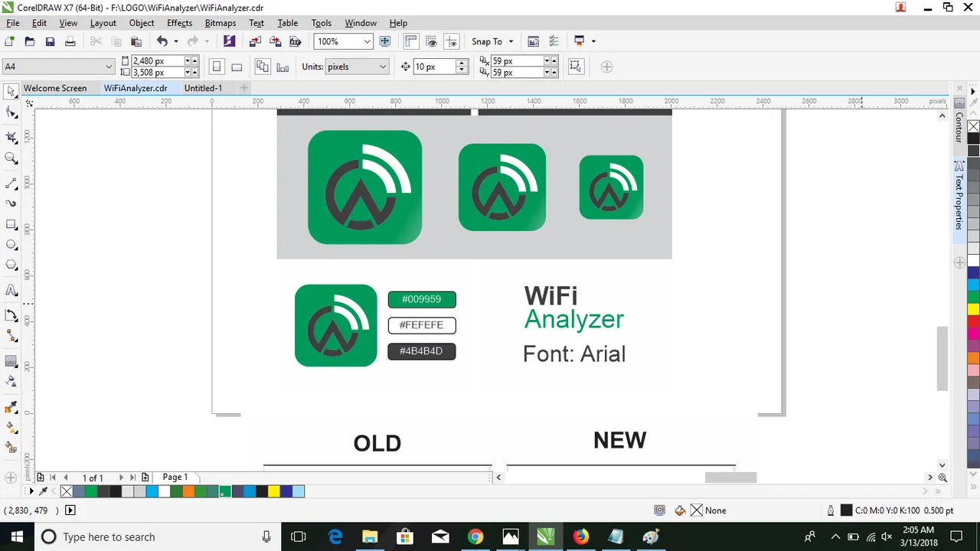The width and height of the screenshot is (980, 551).
Task: Toggle Current Page layout button
Action: click(x=283, y=67)
